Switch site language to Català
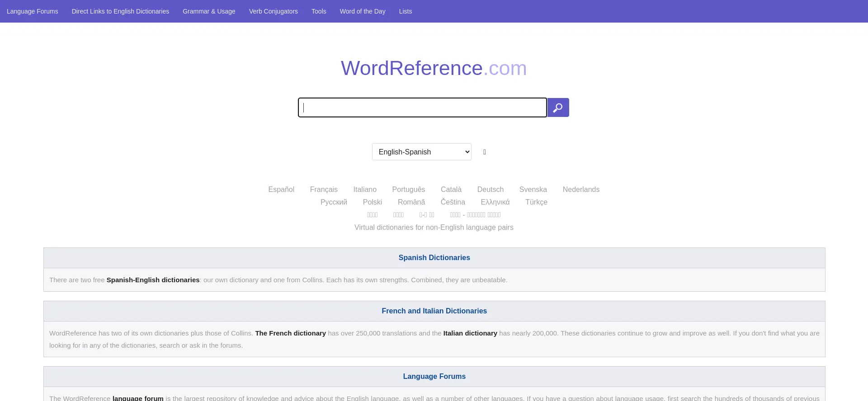 pos(451,189)
